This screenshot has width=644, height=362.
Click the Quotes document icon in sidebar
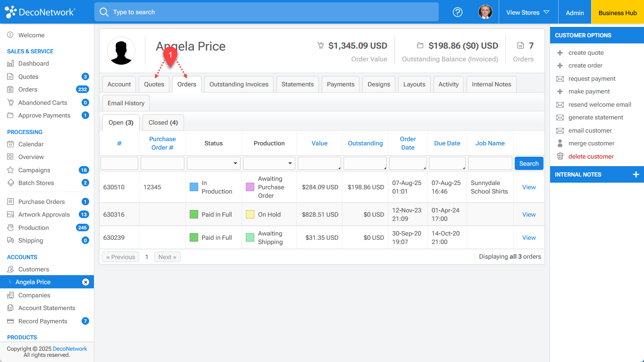click(10, 76)
